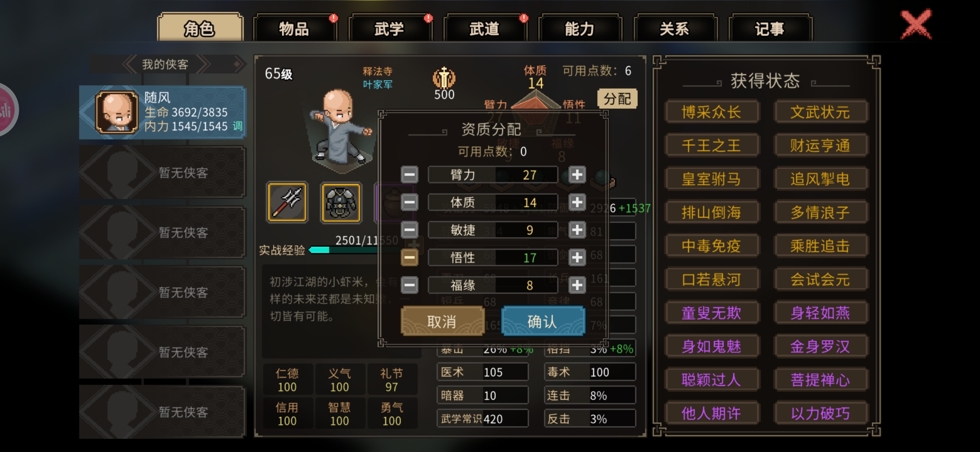The width and height of the screenshot is (980, 452).
Task: Click previous arrow beside 我的侠客
Action: pos(129,64)
